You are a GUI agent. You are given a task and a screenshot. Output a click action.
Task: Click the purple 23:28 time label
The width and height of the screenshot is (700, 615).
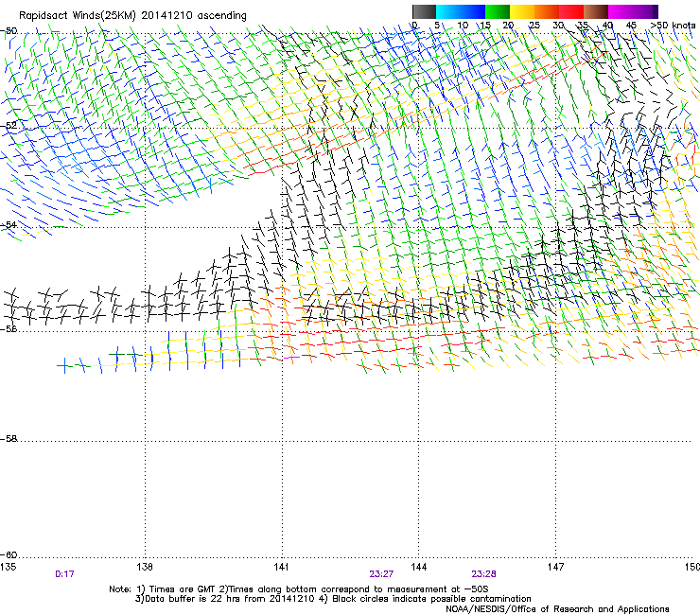pos(484,574)
